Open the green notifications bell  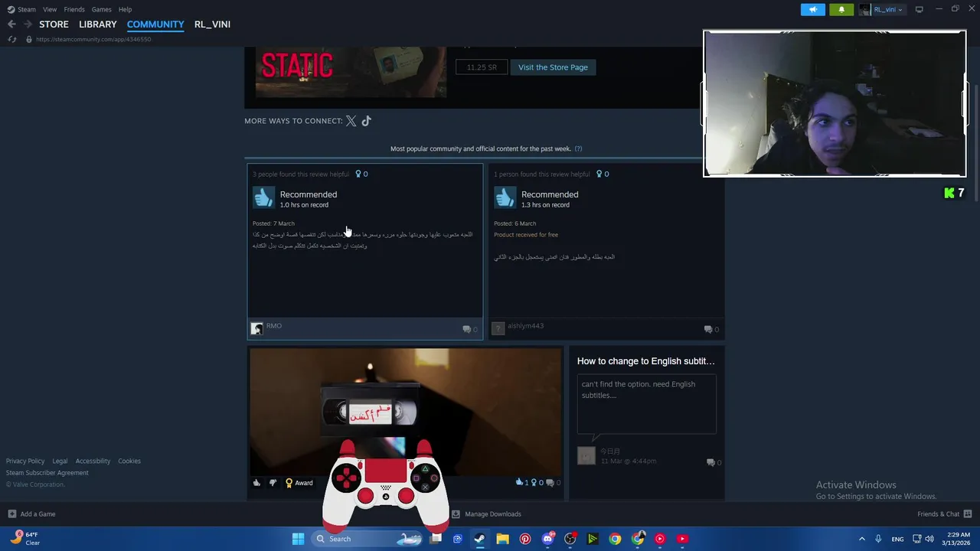tap(841, 9)
